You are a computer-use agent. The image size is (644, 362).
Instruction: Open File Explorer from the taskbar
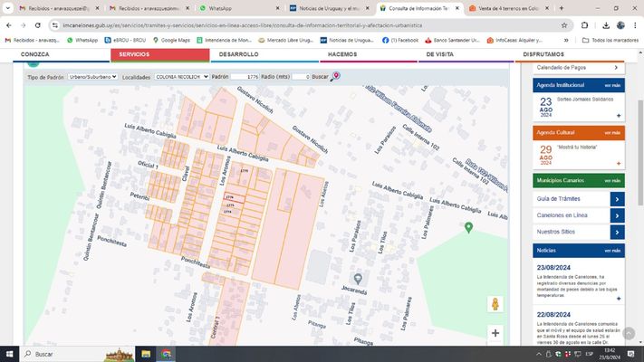147,354
